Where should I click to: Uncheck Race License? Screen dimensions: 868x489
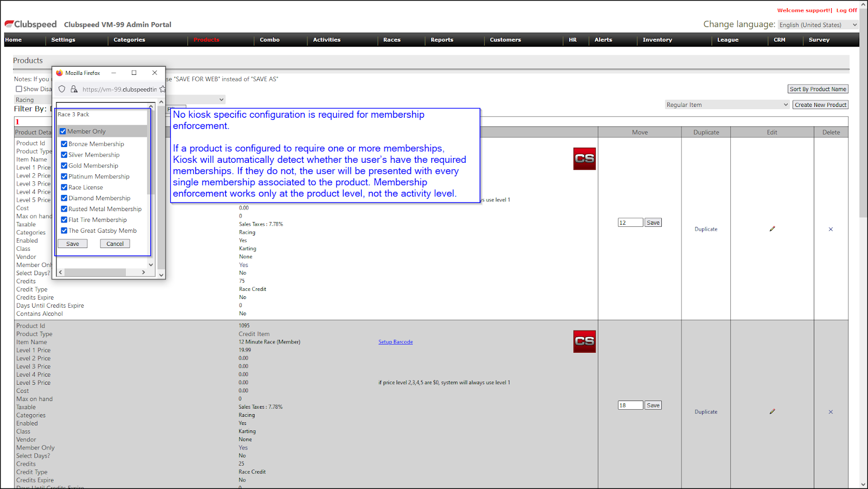[64, 187]
